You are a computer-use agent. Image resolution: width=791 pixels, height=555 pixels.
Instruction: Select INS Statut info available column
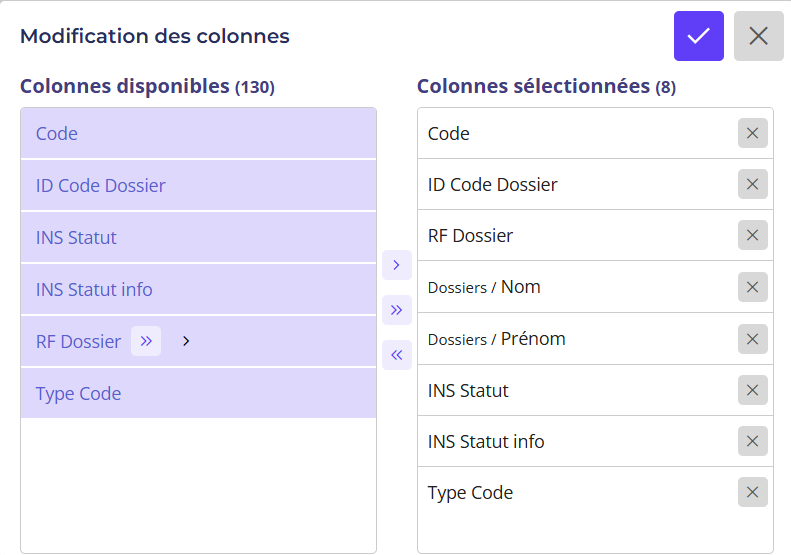tap(198, 289)
